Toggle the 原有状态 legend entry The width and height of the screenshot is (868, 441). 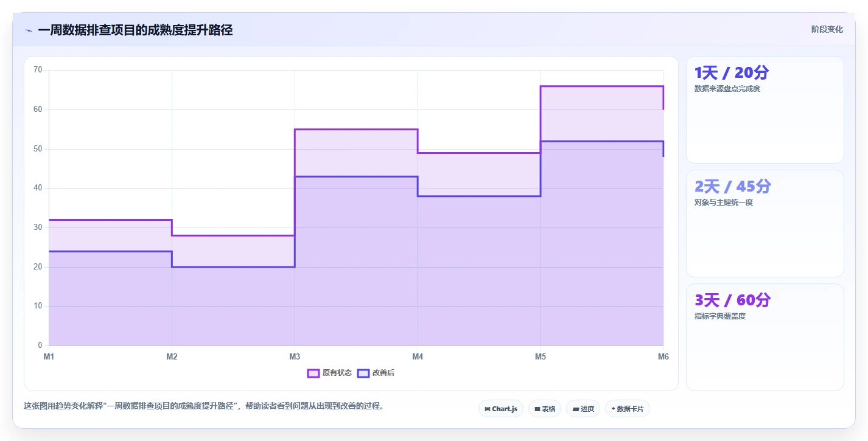point(329,373)
